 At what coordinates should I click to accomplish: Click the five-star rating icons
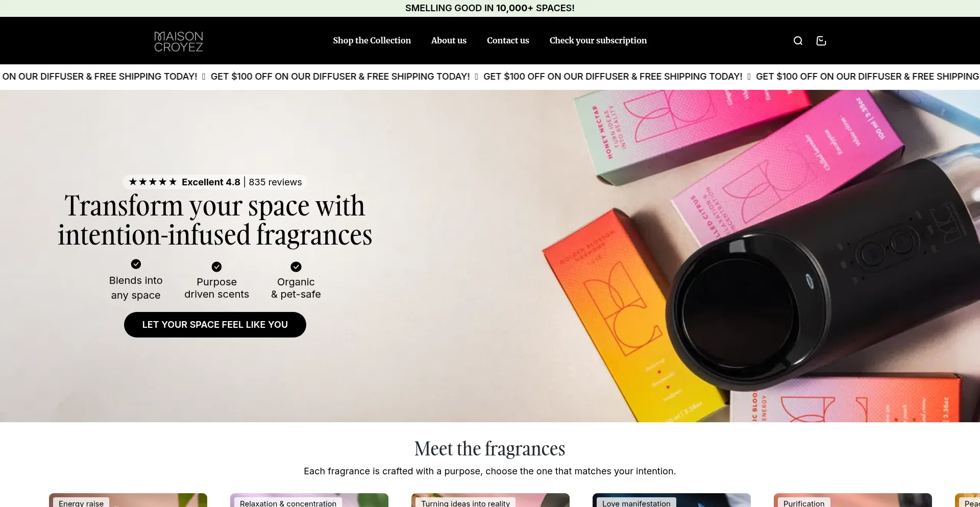pos(153,181)
